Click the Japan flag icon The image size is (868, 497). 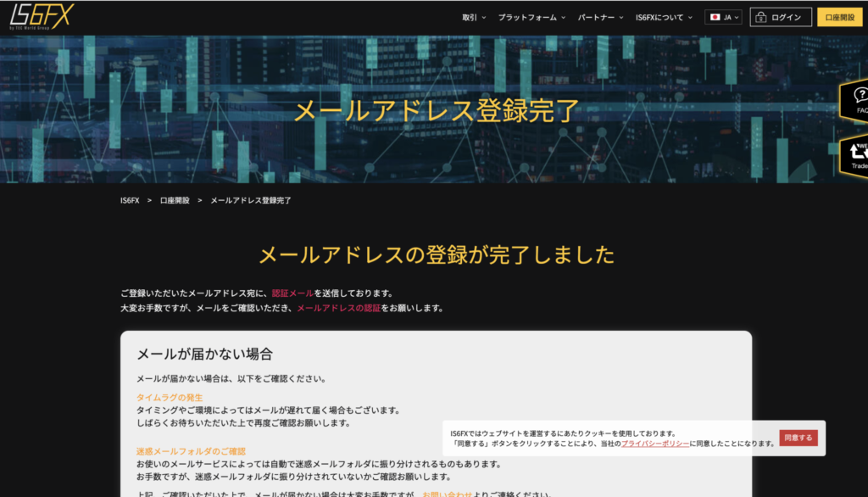pyautogui.click(x=715, y=17)
